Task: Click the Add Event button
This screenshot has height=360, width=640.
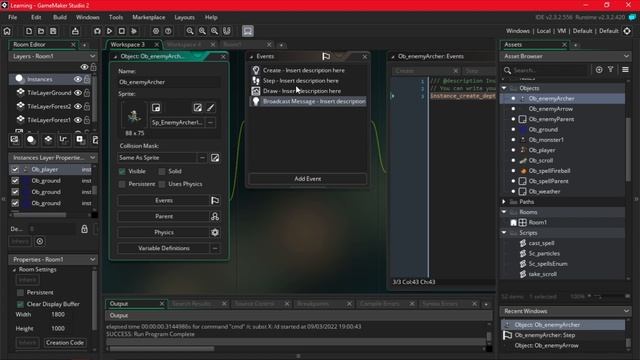Action: tap(307, 179)
